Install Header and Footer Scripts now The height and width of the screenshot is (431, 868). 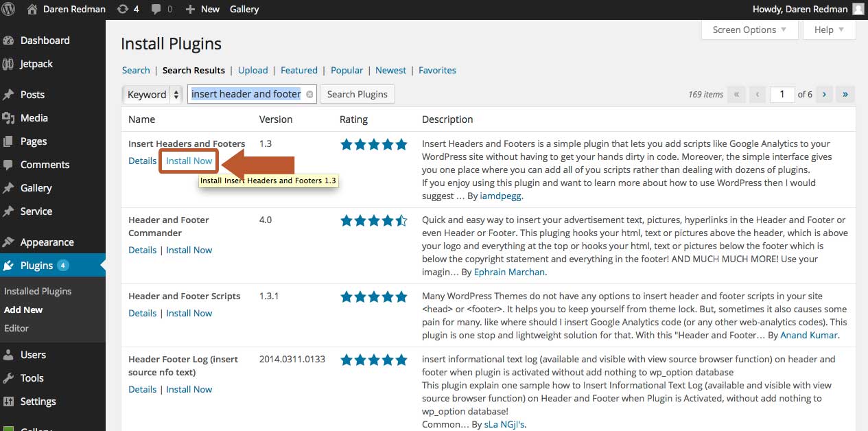point(189,313)
